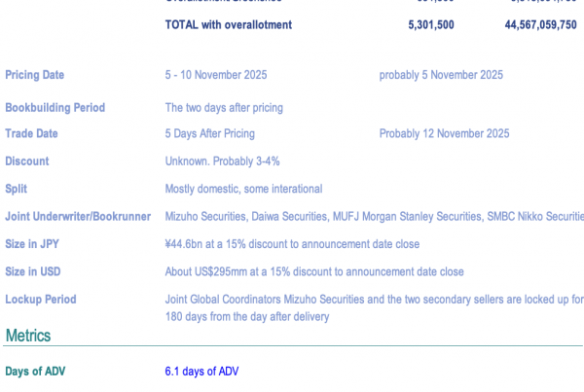Select the Joint Underwriter/Bookrunner label
The width and height of the screenshot is (584, 392).
pyautogui.click(x=80, y=217)
